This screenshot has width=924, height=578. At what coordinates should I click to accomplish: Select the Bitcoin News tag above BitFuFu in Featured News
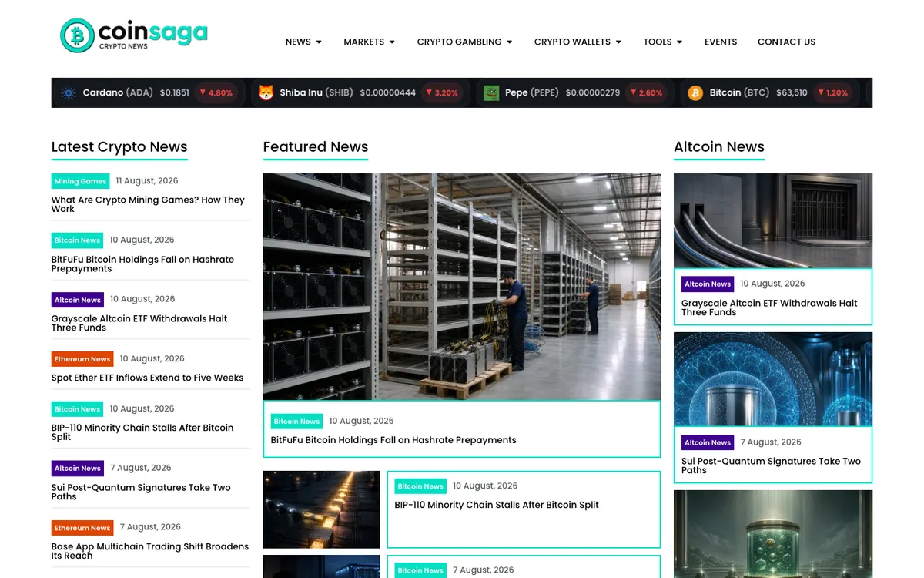pos(296,422)
